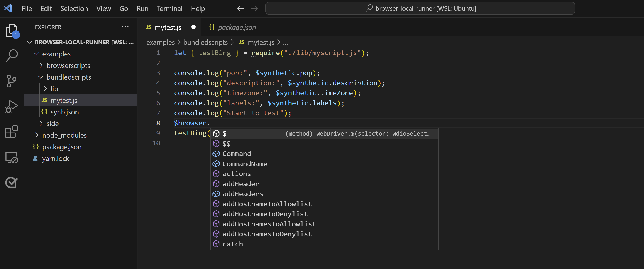Click the go back arrow
The width and height of the screenshot is (644, 269).
(x=240, y=8)
